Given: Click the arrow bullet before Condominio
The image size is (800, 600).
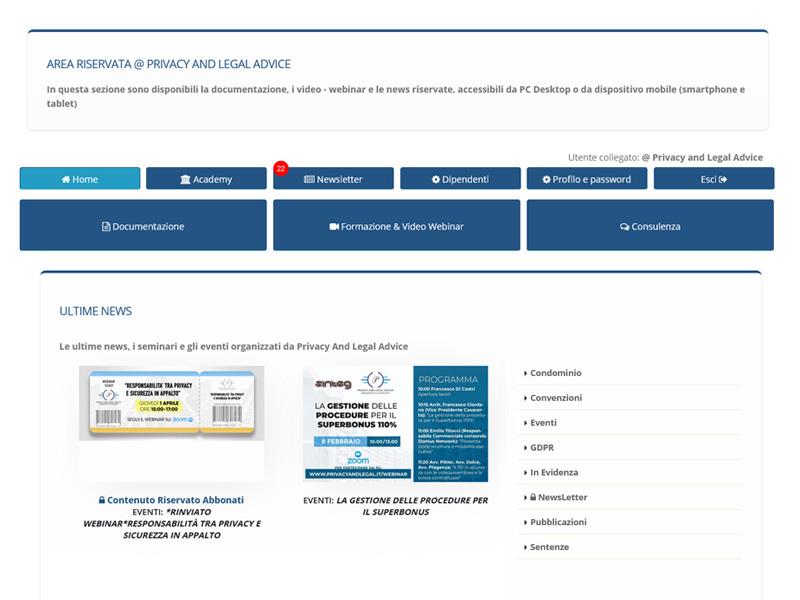Looking at the screenshot, I should coord(526,373).
